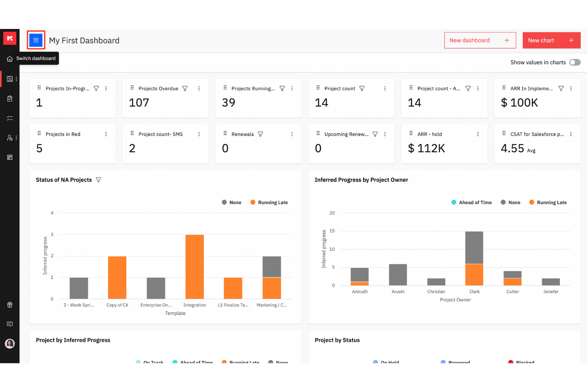Open the three-dot menu on Projects in Red card
Viewport: 588px width, 392px height.
[x=106, y=134]
